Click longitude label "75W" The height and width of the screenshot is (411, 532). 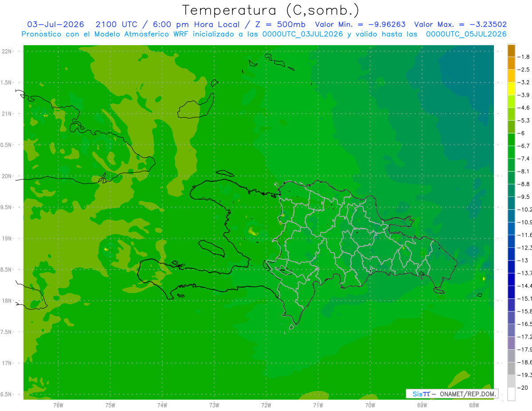coord(110,405)
